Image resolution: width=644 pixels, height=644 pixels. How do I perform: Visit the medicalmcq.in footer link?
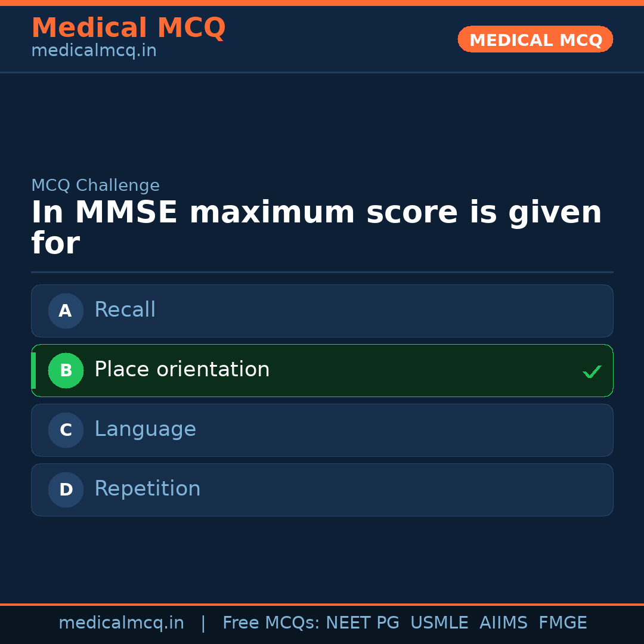click(x=122, y=623)
